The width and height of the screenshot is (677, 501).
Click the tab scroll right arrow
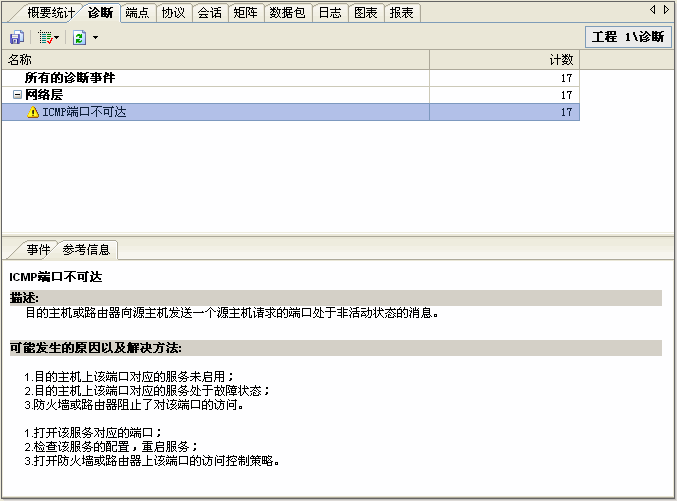666,10
